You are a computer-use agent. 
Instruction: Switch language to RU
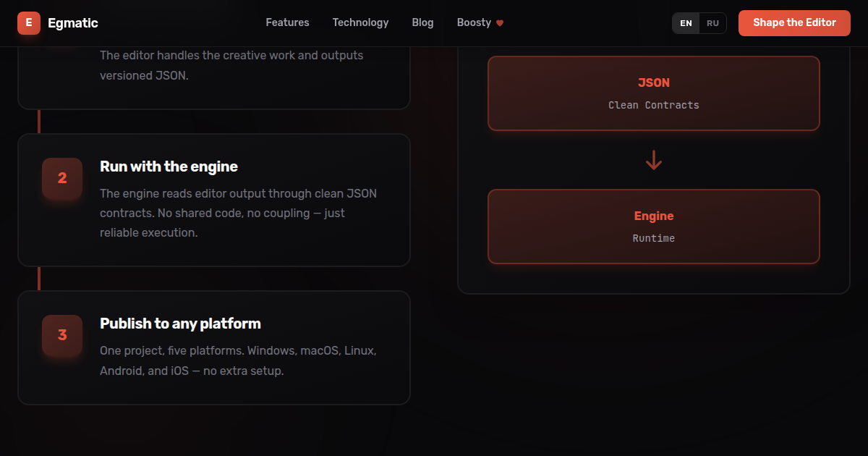point(712,23)
